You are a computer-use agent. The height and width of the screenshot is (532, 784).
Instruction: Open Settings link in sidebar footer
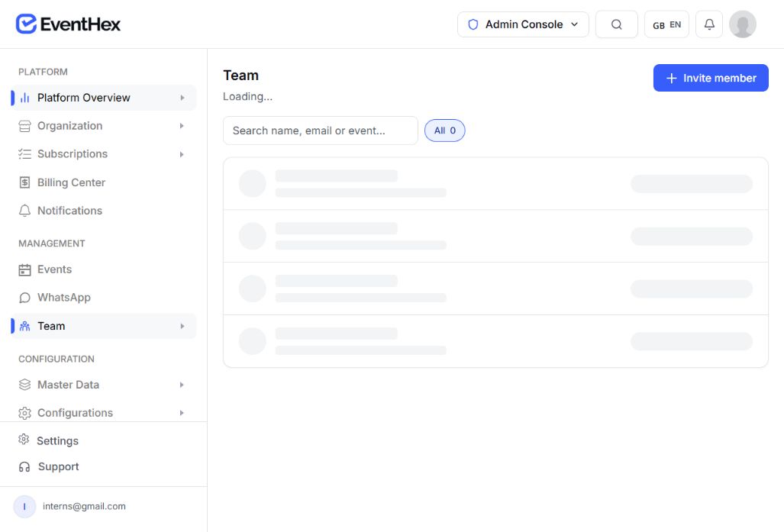coord(57,440)
